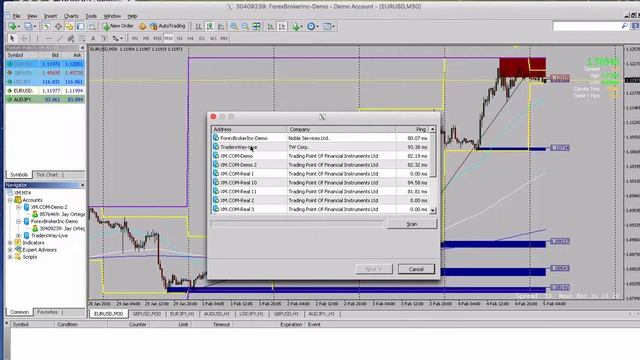Expand the Indicators tree node
This screenshot has width=640, height=360.
10,242
